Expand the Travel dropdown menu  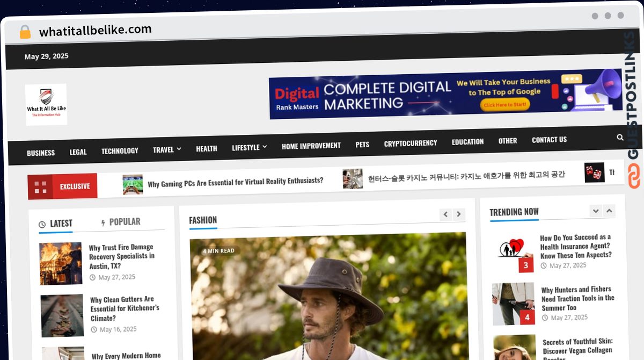pos(167,149)
